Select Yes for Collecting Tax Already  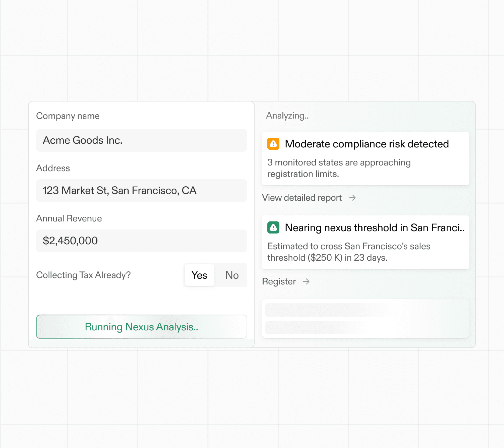pos(199,275)
